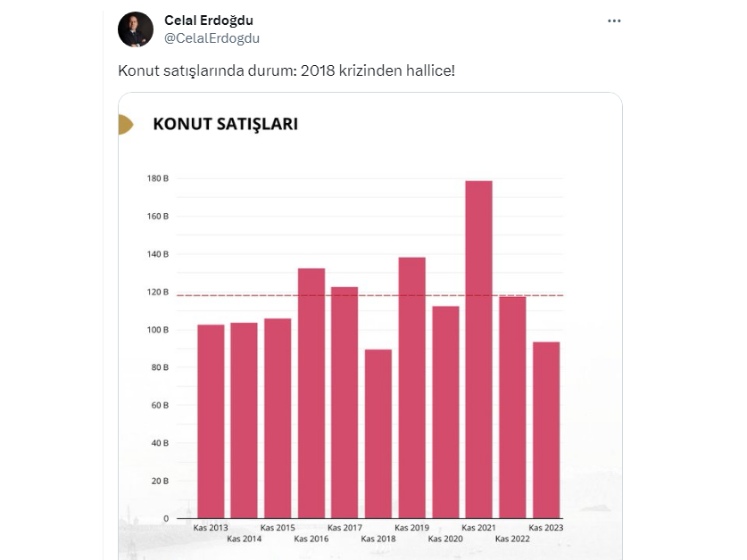Click the Kas 2022 axis label
Screen dimensions: 747x560
click(512, 539)
